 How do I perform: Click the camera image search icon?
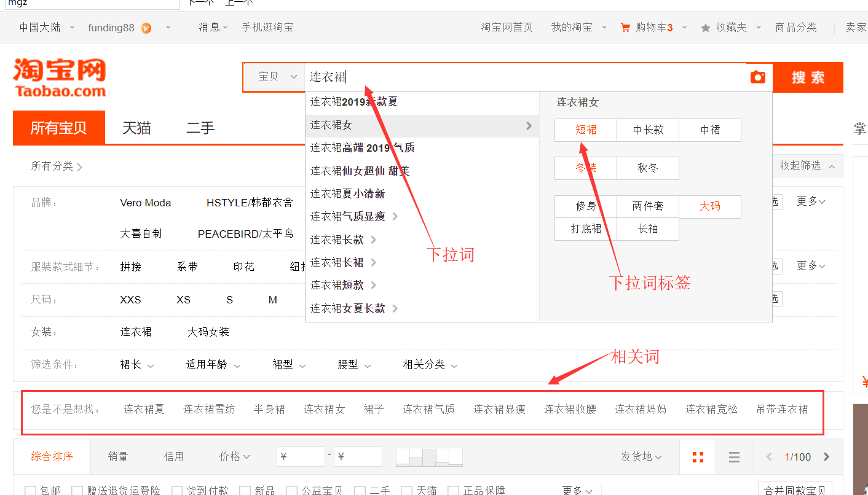coord(758,77)
